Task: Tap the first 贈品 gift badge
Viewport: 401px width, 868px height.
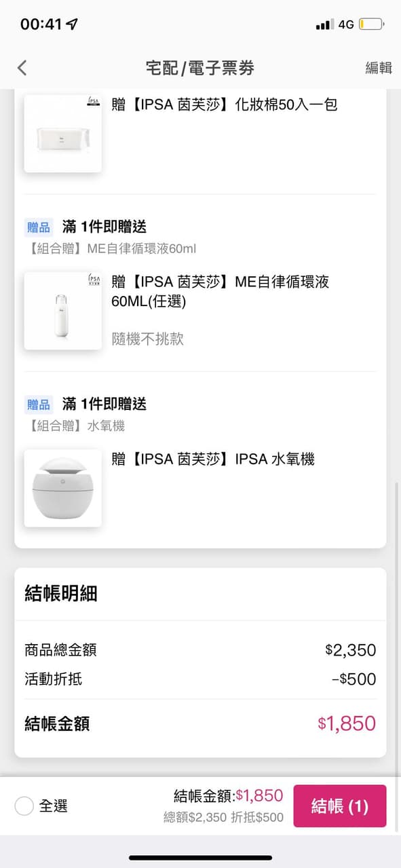Action: 38,226
